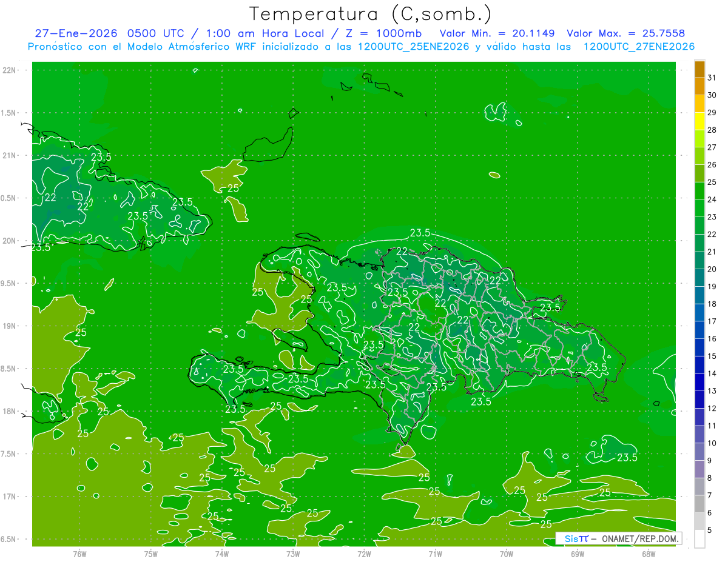Select the purple swatch between 9 and 10
This screenshot has height=562, width=728.
click(x=699, y=452)
